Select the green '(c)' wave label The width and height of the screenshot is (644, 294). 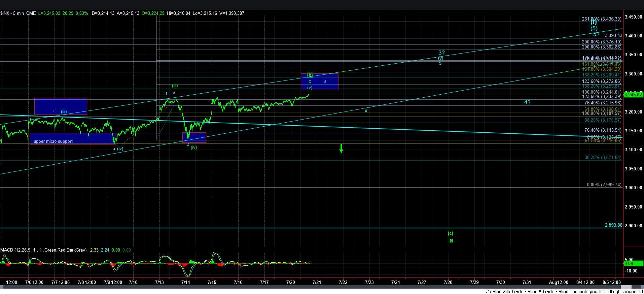tap(450, 233)
